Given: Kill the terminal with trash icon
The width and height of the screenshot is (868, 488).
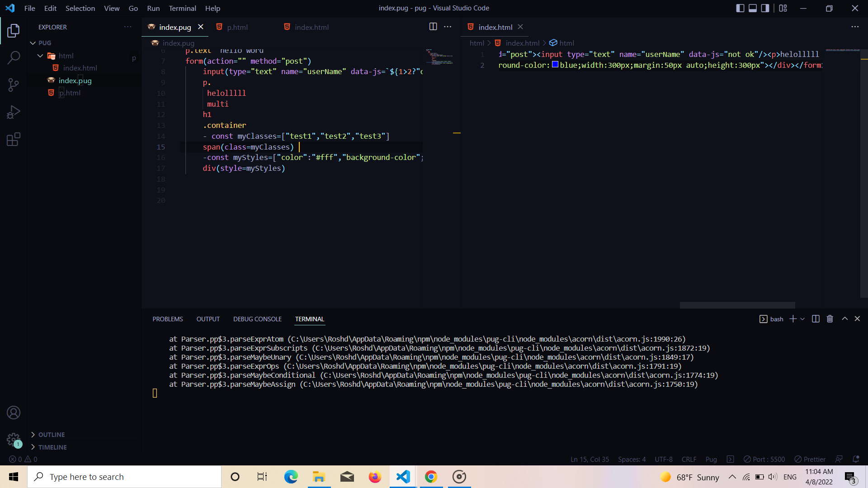Looking at the screenshot, I should (x=830, y=319).
